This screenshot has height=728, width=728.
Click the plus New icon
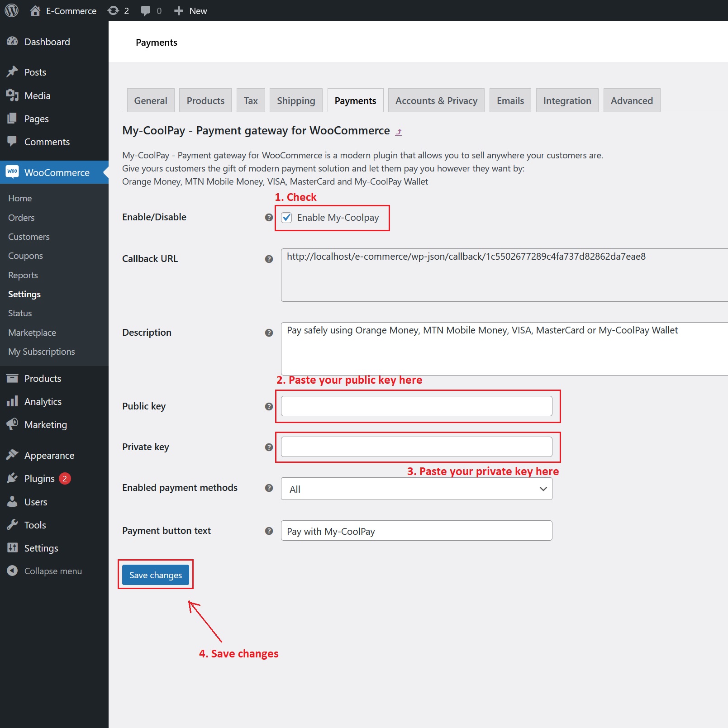click(179, 11)
